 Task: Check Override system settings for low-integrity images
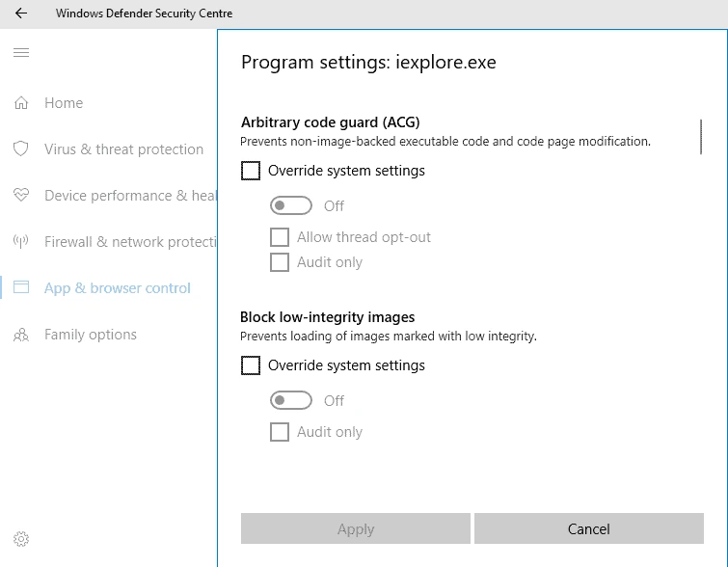pyautogui.click(x=251, y=365)
